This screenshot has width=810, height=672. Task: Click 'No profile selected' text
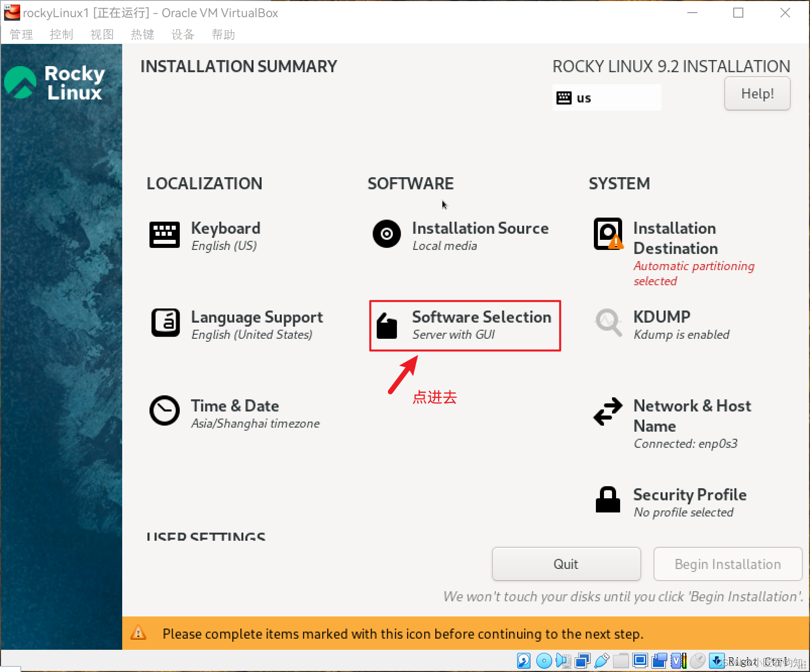684,512
